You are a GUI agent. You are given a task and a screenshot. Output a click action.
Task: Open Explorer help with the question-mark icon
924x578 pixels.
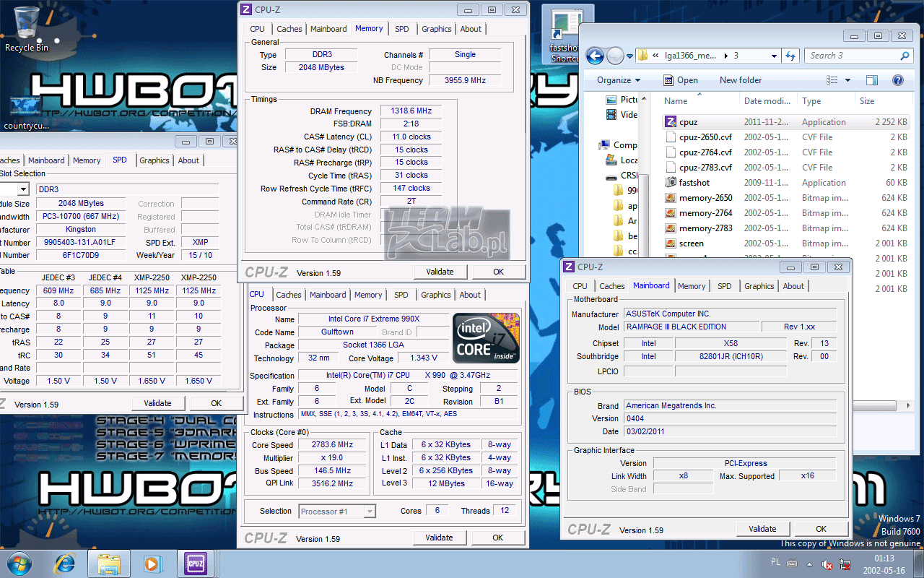[898, 80]
